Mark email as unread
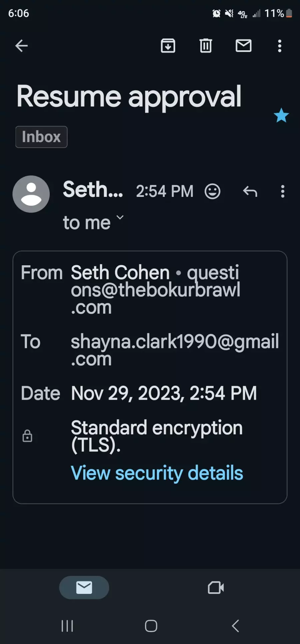 (x=244, y=46)
